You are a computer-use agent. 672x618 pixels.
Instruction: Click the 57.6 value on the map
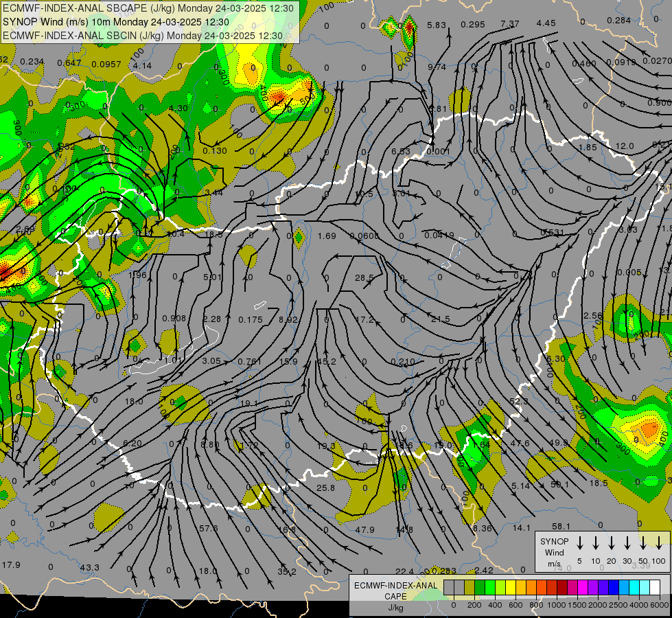[208, 528]
